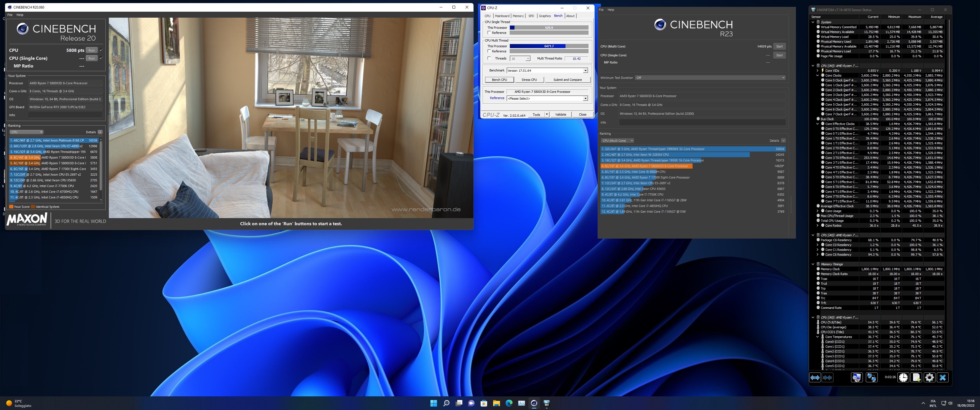
Task: Start Cinebench R23 Single Core test
Action: [779, 55]
